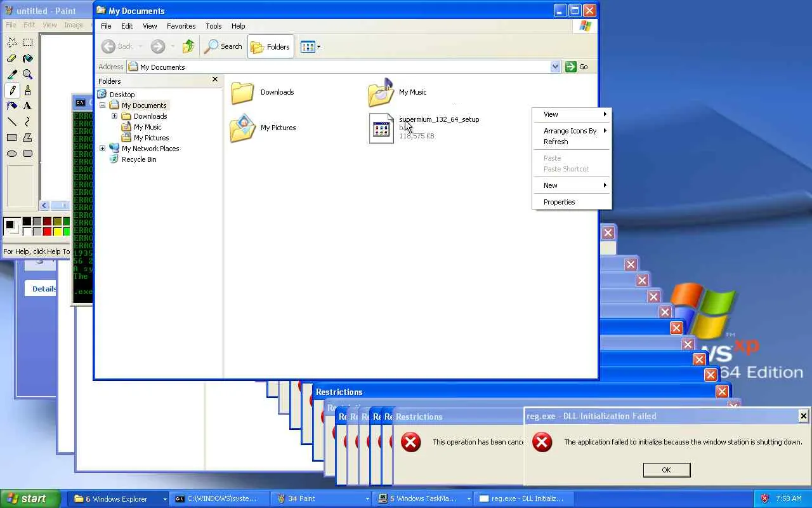Expand the View submenu in context menu
This screenshot has height=508, width=812.
[x=572, y=114]
